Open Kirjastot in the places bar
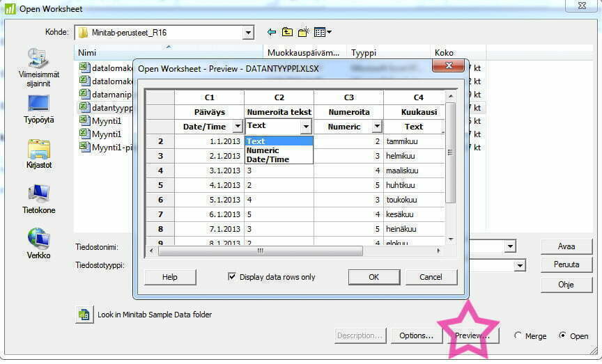The image size is (602, 364). 38,155
